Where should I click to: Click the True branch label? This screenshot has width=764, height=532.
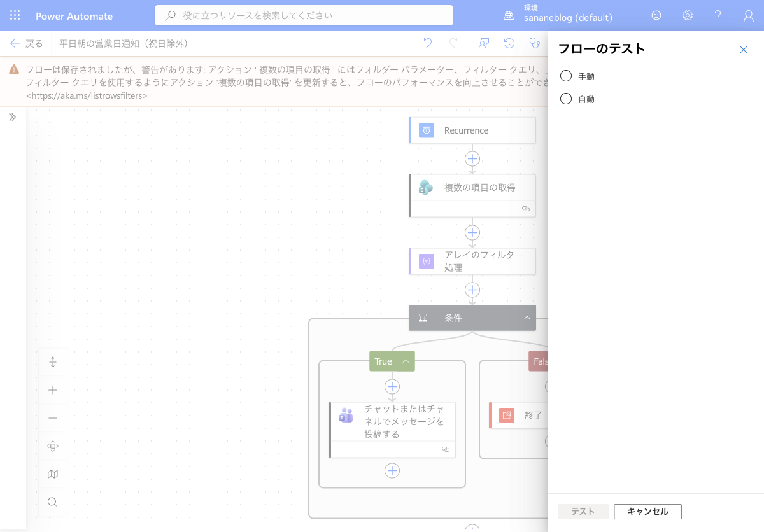pyautogui.click(x=383, y=361)
